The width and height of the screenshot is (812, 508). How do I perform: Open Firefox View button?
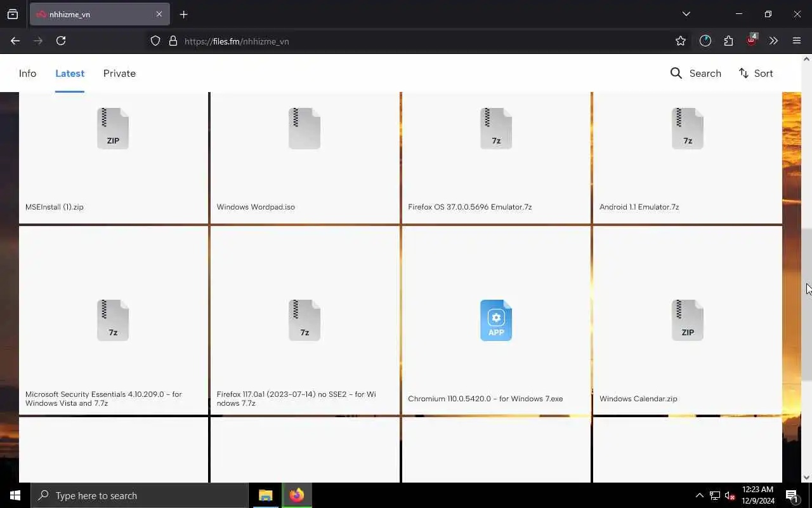point(13,14)
